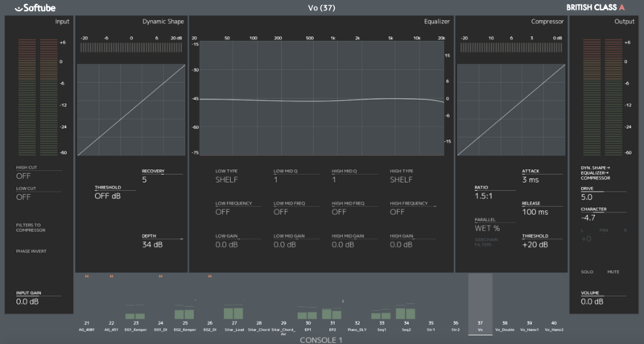Adjust the Character value -4.7
The height and width of the screenshot is (344, 644).
tap(603, 214)
